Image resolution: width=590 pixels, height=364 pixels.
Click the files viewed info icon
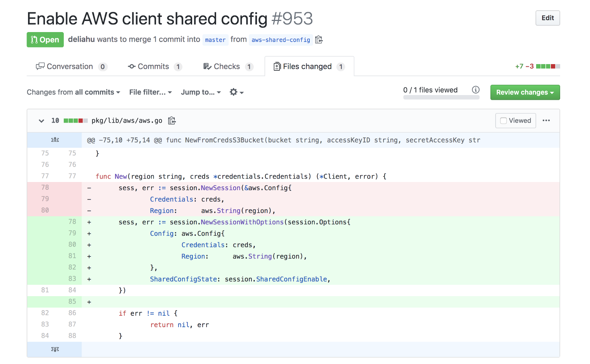click(x=476, y=90)
